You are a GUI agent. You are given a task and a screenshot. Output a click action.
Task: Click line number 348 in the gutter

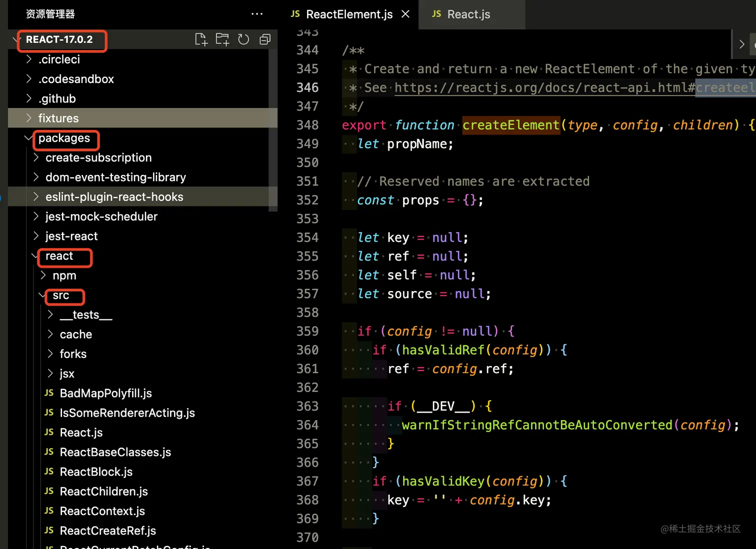(307, 125)
